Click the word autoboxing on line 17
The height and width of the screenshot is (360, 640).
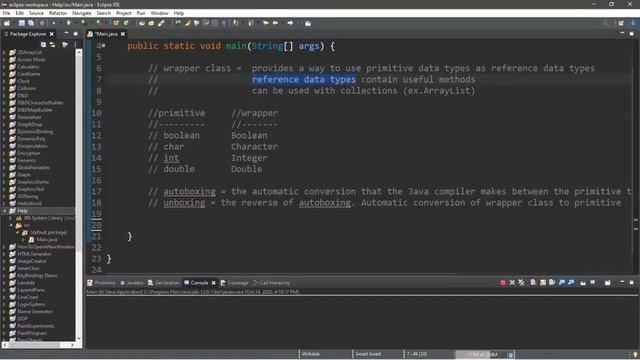(189, 191)
